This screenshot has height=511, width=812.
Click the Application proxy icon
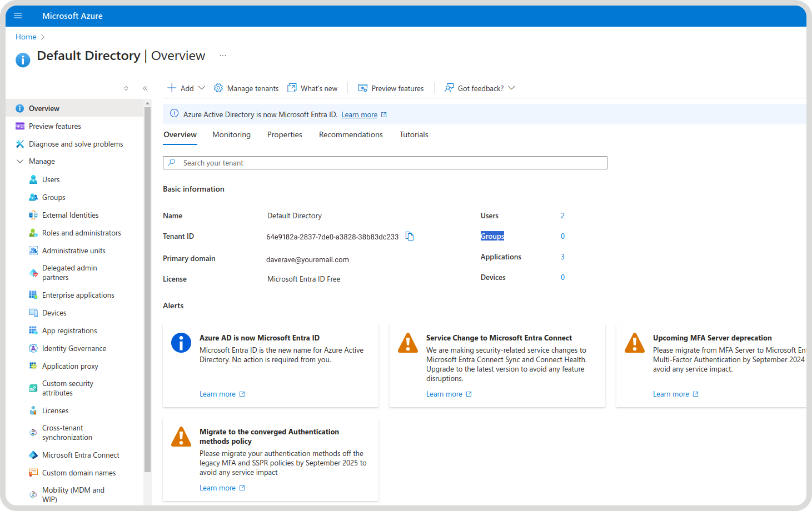33,366
